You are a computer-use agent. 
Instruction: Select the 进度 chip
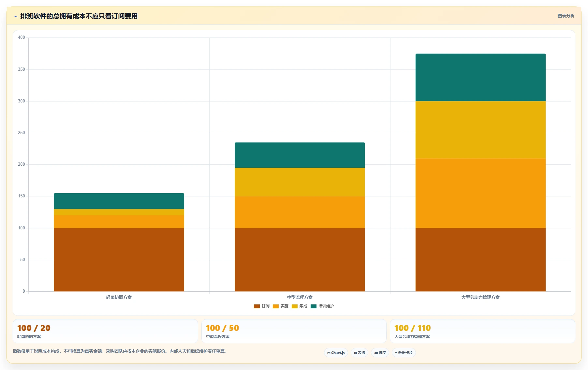[x=380, y=353]
